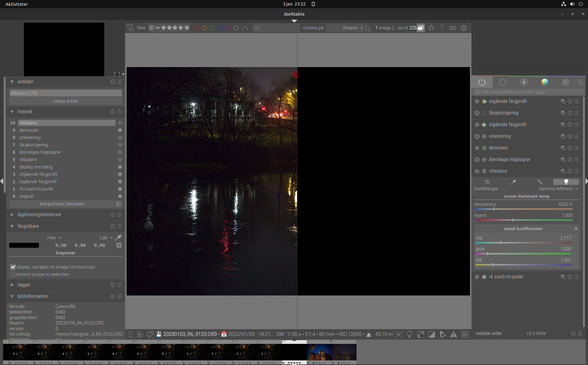Expand the dupliceringshanterare panel
This screenshot has height=365, width=588.
pyautogui.click(x=12, y=215)
